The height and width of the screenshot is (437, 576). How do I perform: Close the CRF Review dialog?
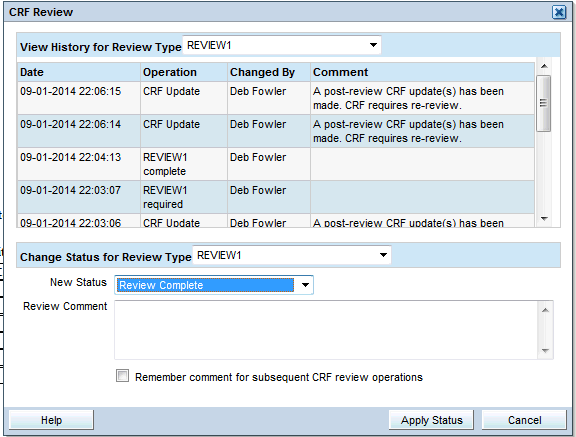(559, 12)
